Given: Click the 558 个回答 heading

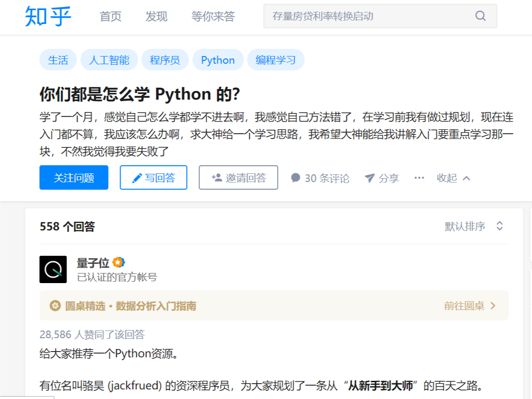Looking at the screenshot, I should 67,227.
